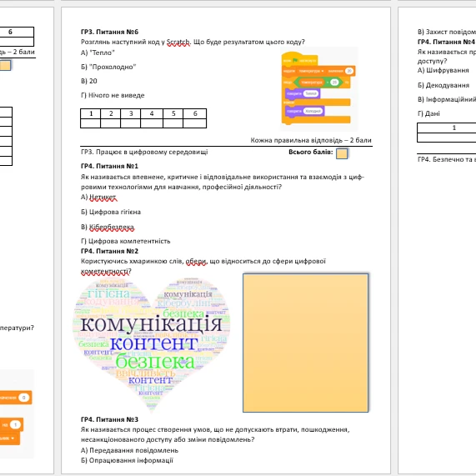The height and width of the screenshot is (476, 476).
Task: Select answer "В) Кібербезпека"
Action: (x=108, y=227)
